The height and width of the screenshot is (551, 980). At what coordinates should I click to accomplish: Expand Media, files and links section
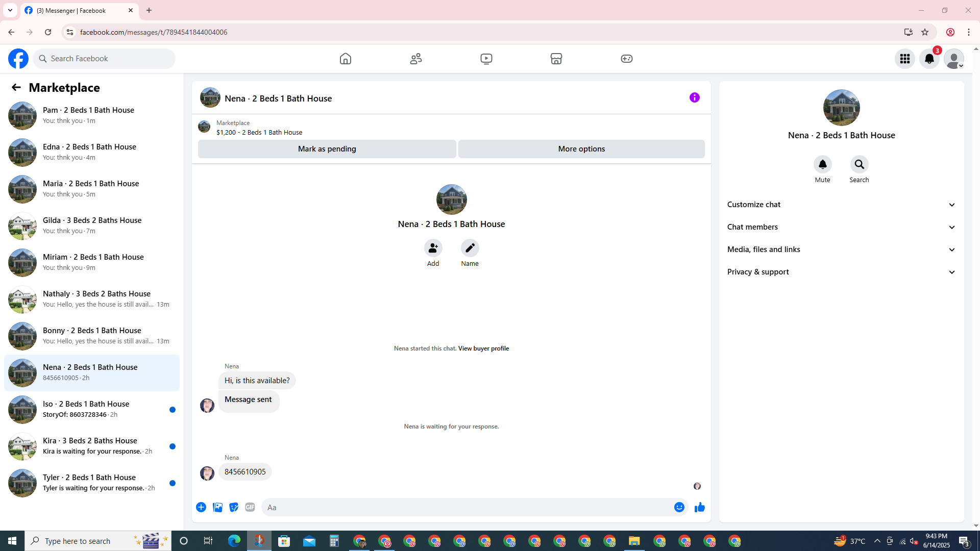842,249
